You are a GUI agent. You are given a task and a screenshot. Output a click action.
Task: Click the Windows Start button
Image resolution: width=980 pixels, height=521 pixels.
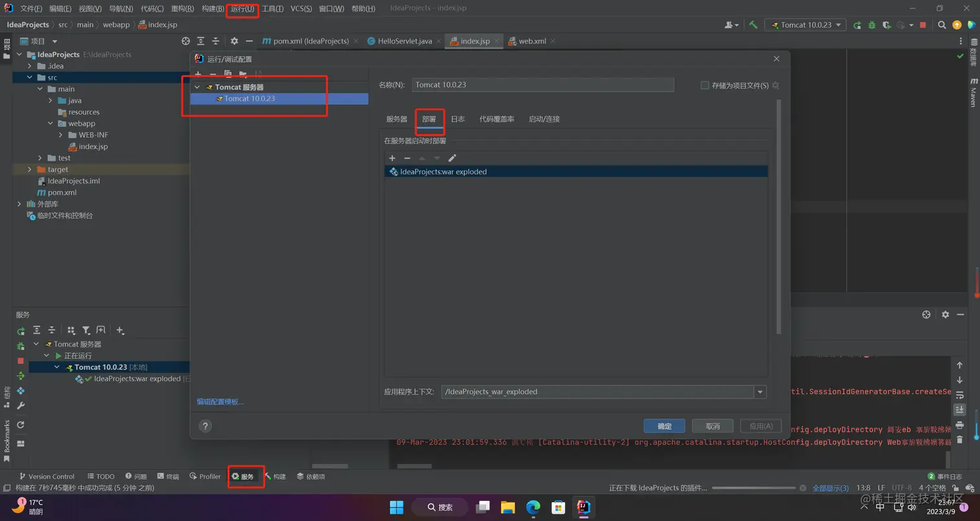coord(397,507)
